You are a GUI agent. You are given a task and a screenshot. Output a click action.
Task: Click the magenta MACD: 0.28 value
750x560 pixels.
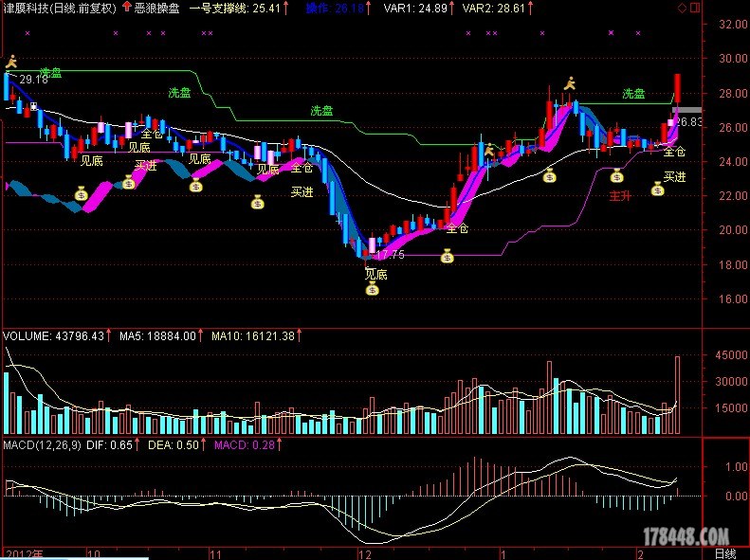(245, 445)
